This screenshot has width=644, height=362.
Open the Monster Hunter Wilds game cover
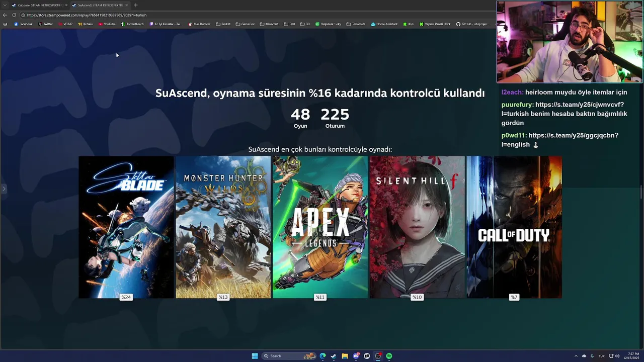pos(223,227)
